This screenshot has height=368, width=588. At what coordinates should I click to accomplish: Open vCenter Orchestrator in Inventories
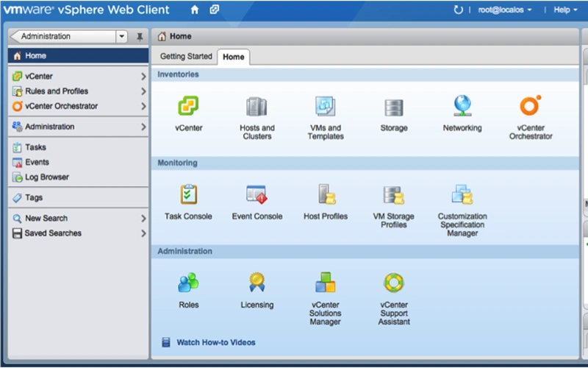click(x=531, y=105)
